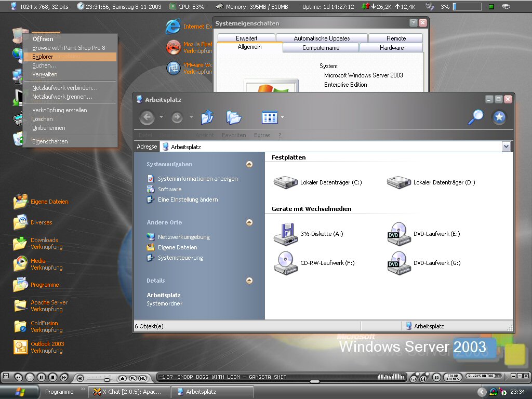Open Lokaler Datenträger (C:) drive
The image size is (532, 399).
point(285,182)
